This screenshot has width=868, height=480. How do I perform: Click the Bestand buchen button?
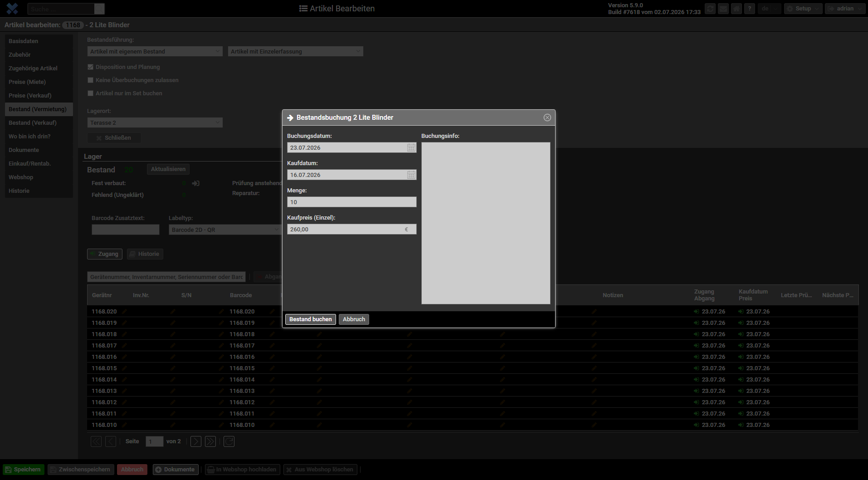(x=311, y=319)
